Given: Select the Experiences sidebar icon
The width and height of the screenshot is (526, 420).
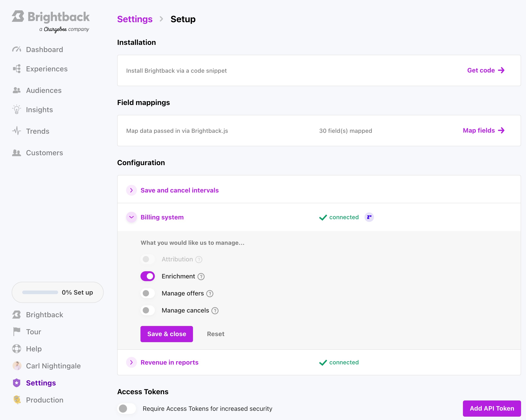Looking at the screenshot, I should pos(16,69).
